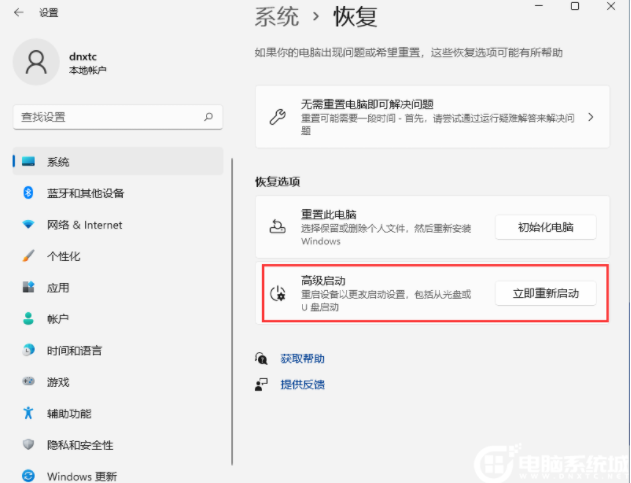Viewport: 631px width, 483px height.
Task: Open 隐私和安全性 privacy settings
Action: click(80, 445)
